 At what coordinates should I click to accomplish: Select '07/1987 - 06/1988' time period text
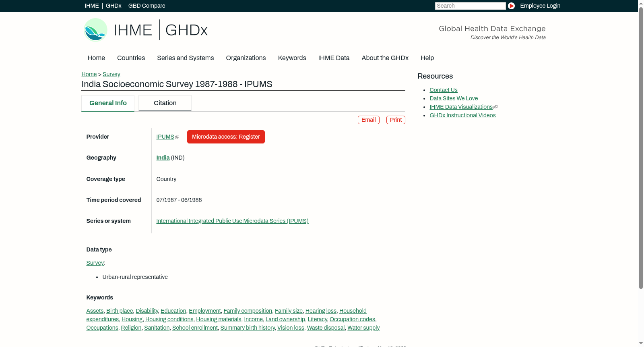pos(179,200)
